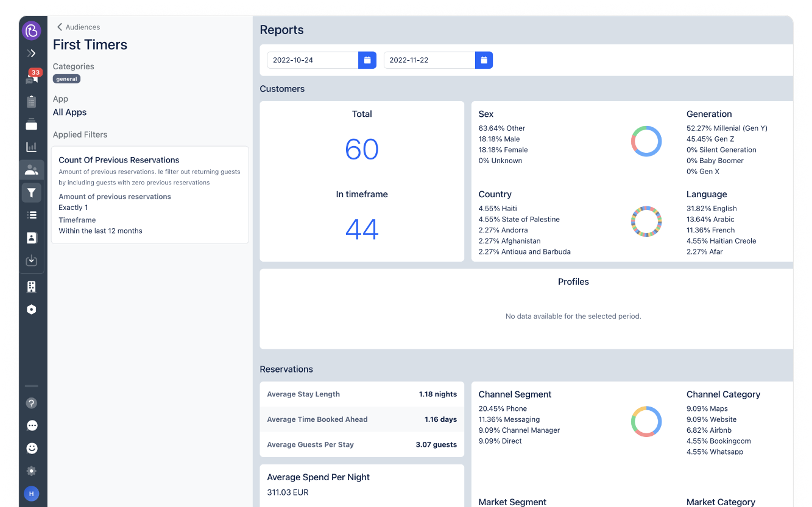Click the start date field 2022-10-24

[312, 60]
